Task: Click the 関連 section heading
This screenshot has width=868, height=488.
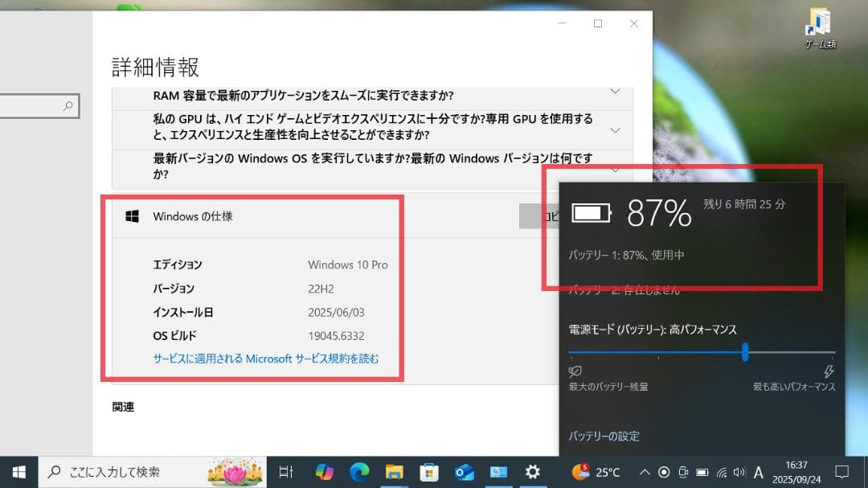Action: click(123, 407)
